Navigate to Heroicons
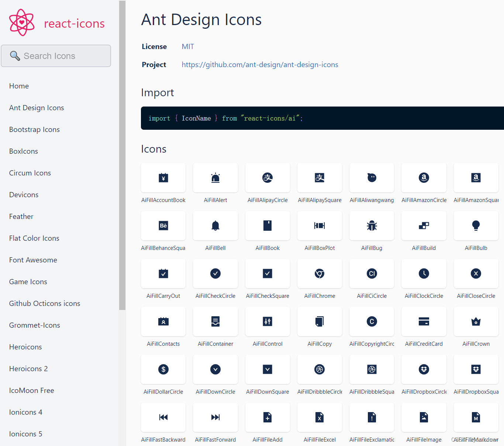The width and height of the screenshot is (504, 446). [x=25, y=347]
